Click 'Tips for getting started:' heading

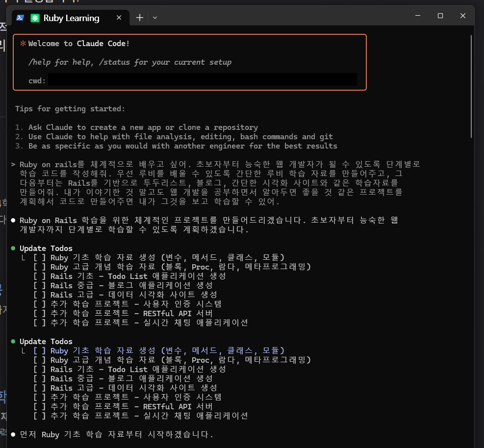tap(70, 109)
